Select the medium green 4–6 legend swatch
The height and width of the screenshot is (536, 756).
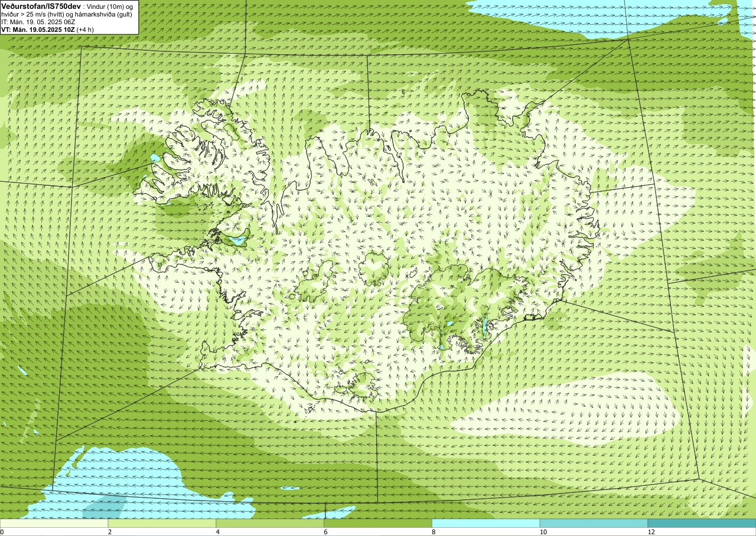pos(270,523)
